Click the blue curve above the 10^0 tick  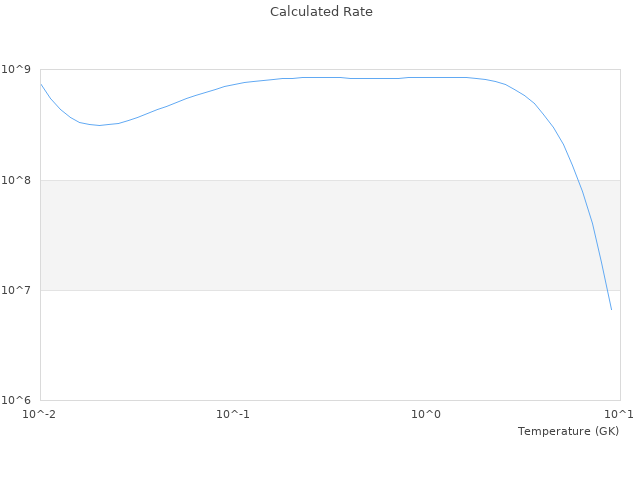(427, 77)
